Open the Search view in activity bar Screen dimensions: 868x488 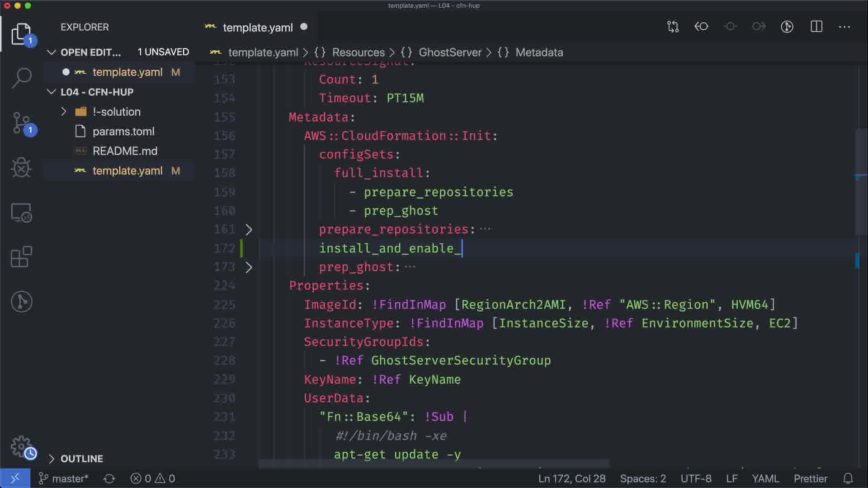click(x=21, y=78)
